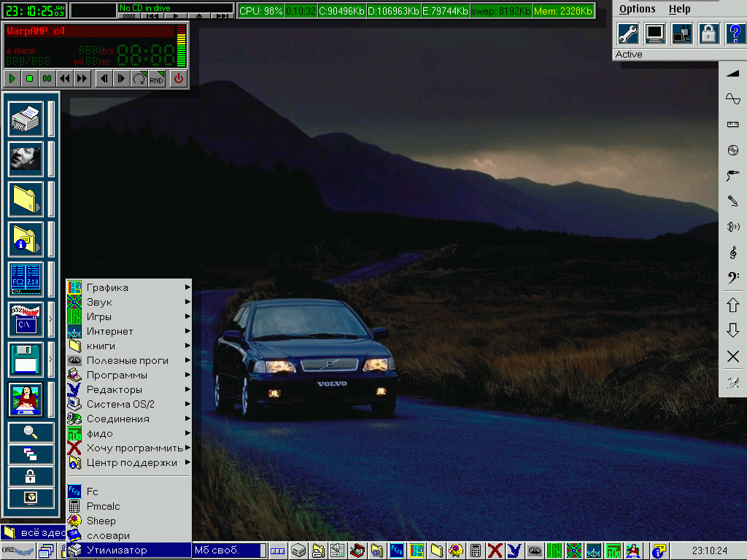Screen dimensions: 747x560
Task: Skip to previous track in WarpAMP
Action: [104, 79]
